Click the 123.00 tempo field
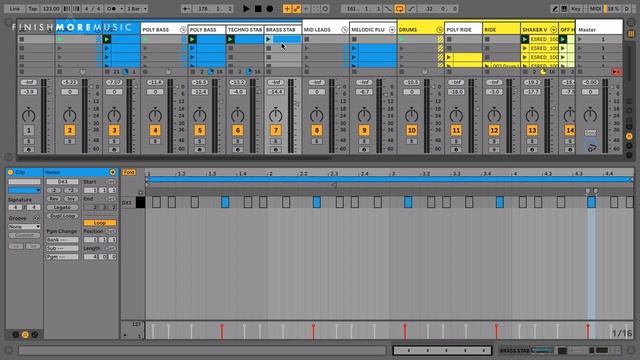 pos(51,9)
